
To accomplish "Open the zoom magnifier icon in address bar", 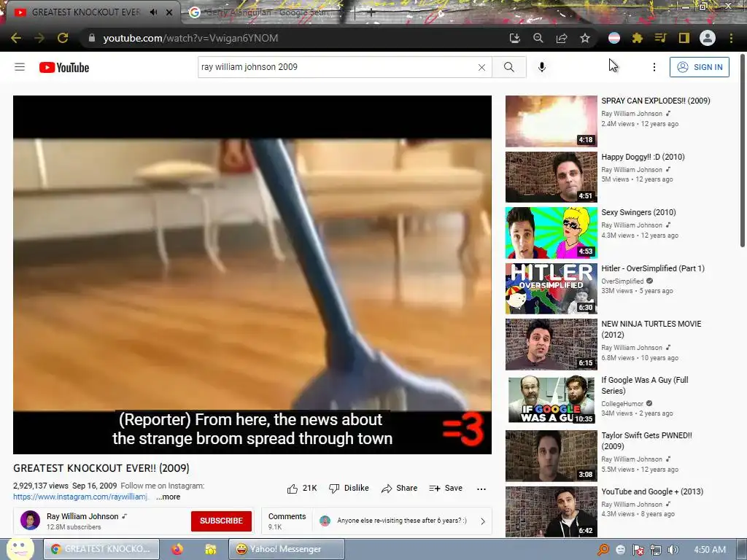I will pos(538,38).
